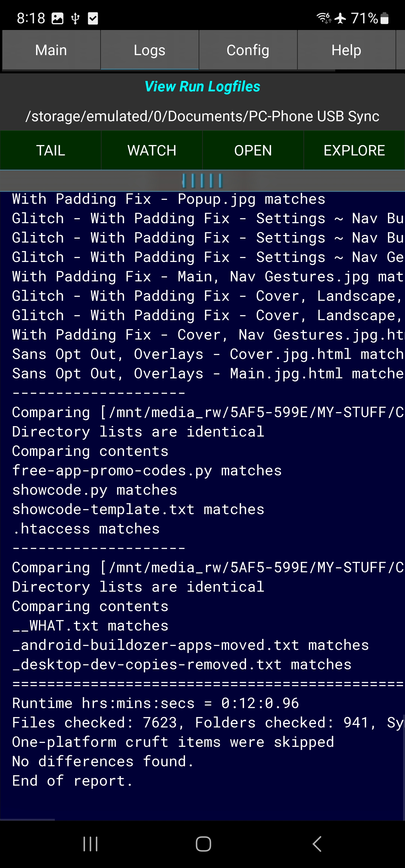The height and width of the screenshot is (868, 405).
Task: Tap the OPEN logfile button
Action: point(253,150)
